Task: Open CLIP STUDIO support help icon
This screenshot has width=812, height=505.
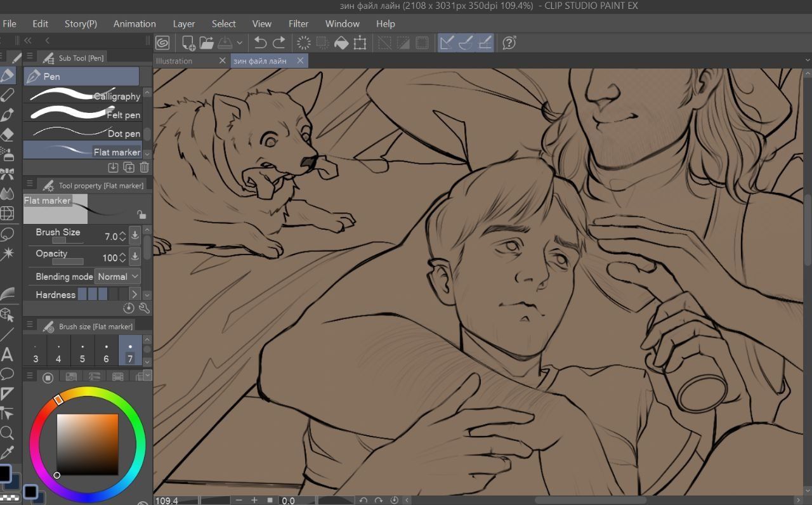Action: [x=509, y=43]
